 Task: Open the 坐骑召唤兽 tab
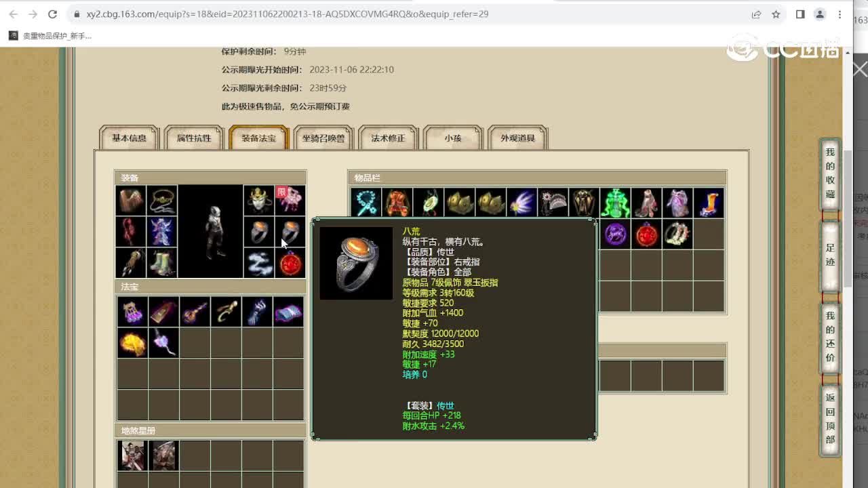point(323,138)
